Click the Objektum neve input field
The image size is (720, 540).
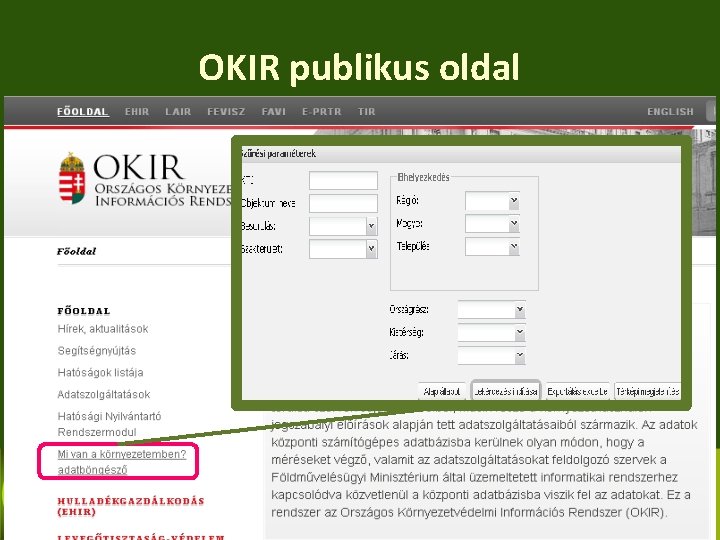343,203
